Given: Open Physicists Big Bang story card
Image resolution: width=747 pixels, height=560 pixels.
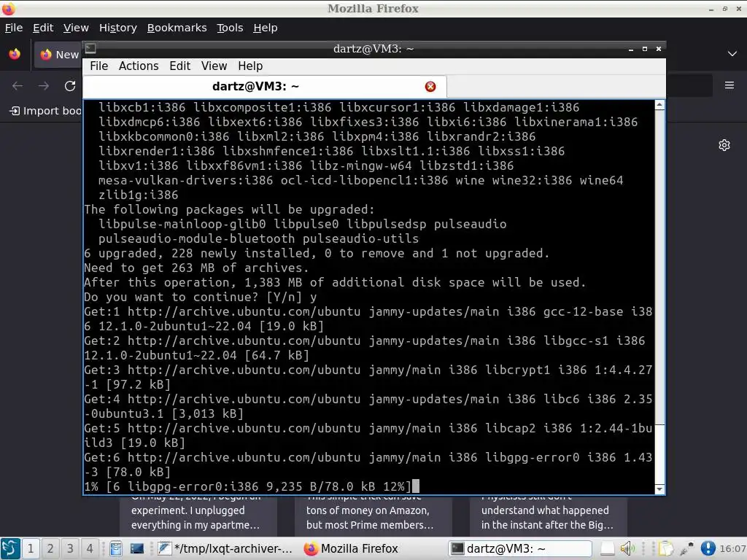Looking at the screenshot, I should 548,516.
